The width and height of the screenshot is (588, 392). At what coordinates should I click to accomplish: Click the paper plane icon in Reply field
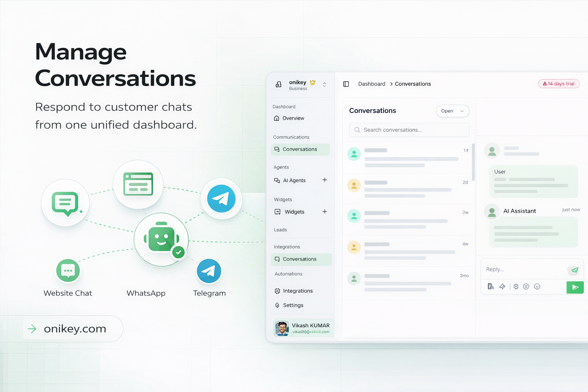(x=574, y=270)
